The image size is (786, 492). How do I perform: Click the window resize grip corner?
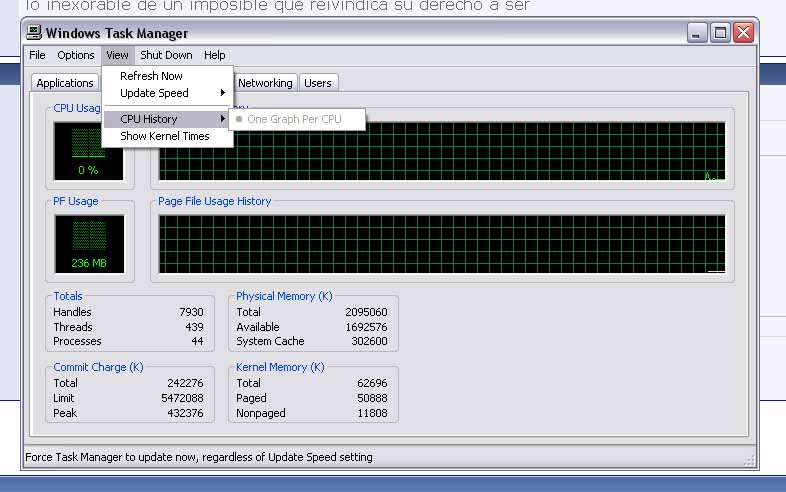click(750, 461)
